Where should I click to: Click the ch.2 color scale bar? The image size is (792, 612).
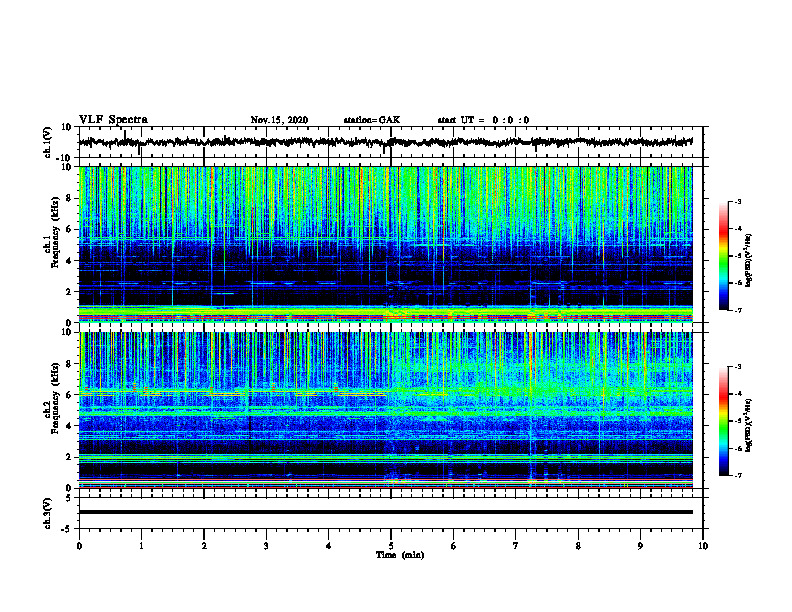(723, 421)
